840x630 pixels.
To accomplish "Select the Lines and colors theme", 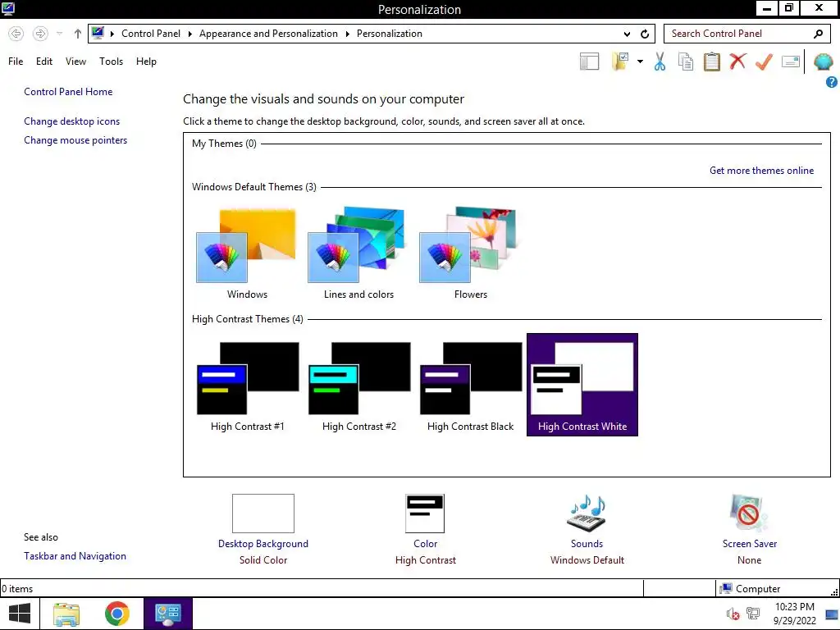I will [x=358, y=253].
